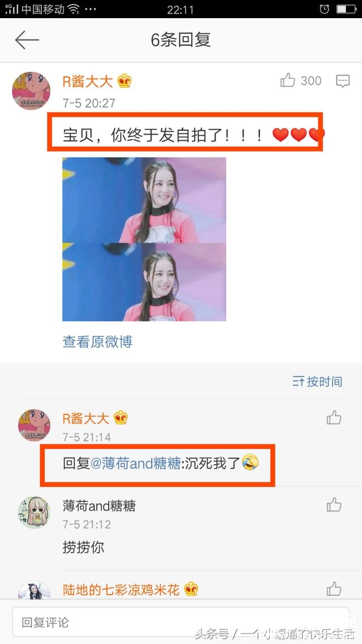Image resolution: width=362 pixels, height=644 pixels.
Task: Like 陆地的七彩凉鸡米花's comment
Action: (x=334, y=589)
